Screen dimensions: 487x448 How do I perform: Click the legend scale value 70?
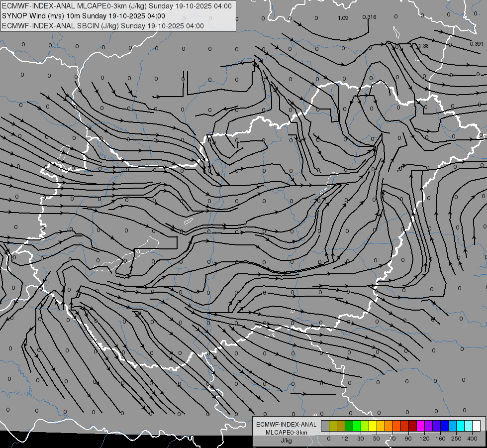pos(392,439)
